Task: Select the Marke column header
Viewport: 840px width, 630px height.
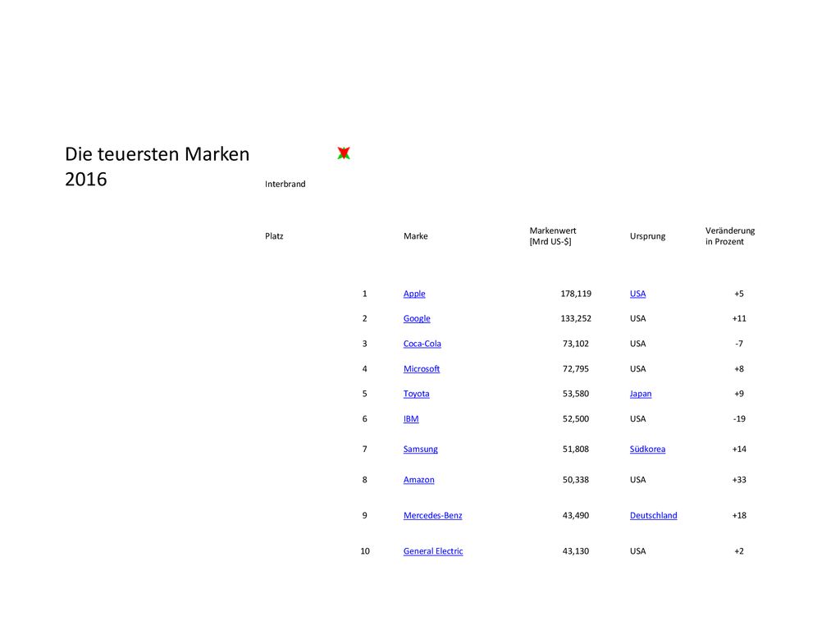Action: [416, 235]
